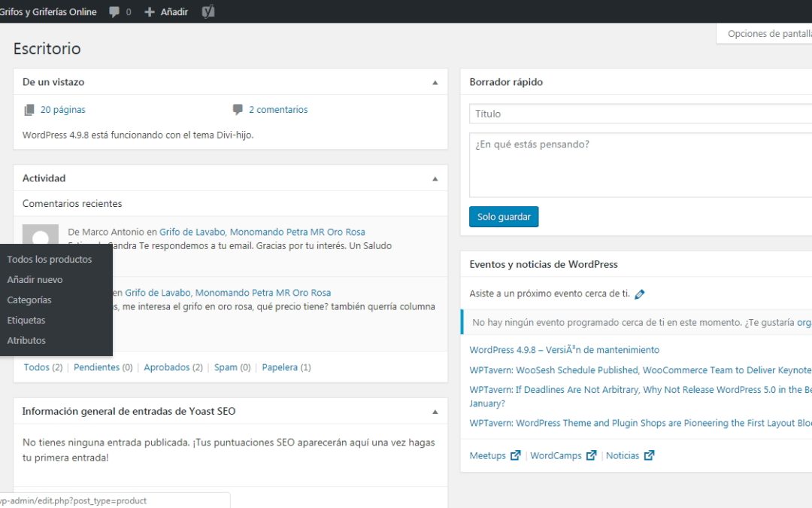Click the Añadir plus icon in admin bar
Viewport: 812px width, 508px height.
150,12
